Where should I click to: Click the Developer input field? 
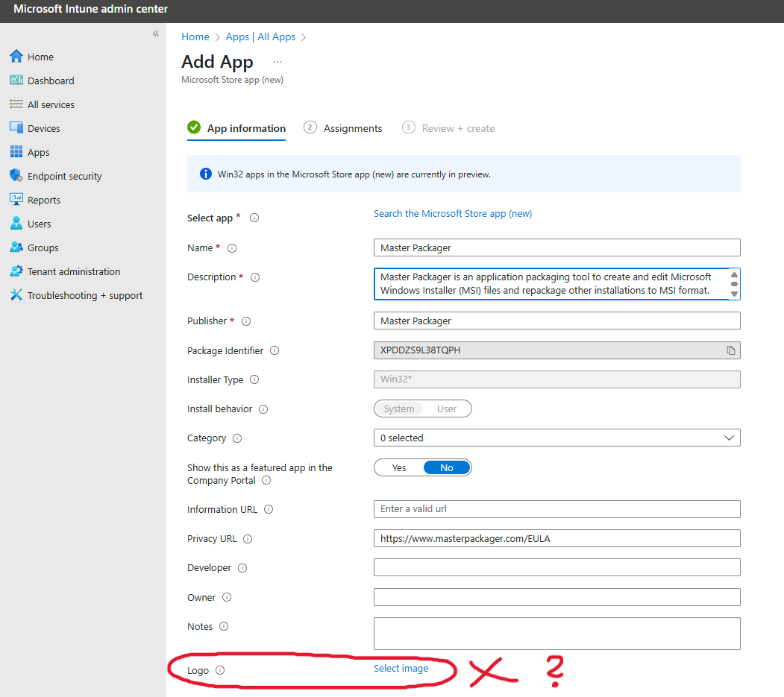click(x=556, y=567)
